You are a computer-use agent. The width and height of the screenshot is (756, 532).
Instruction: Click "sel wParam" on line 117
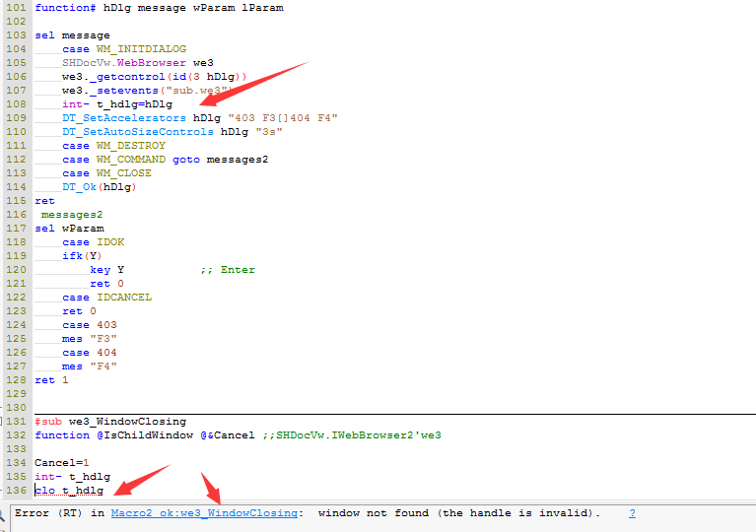(x=69, y=229)
